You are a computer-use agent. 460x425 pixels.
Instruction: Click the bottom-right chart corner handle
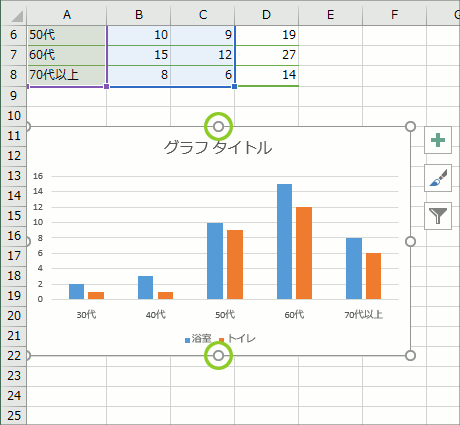(x=410, y=356)
